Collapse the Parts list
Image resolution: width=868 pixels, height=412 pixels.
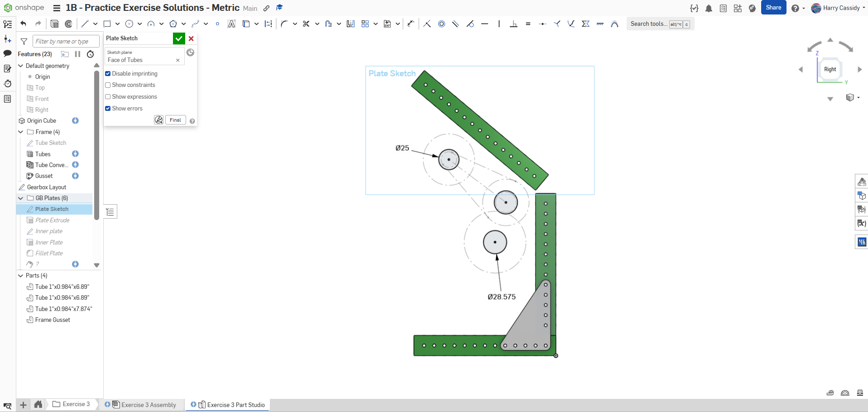(x=21, y=276)
